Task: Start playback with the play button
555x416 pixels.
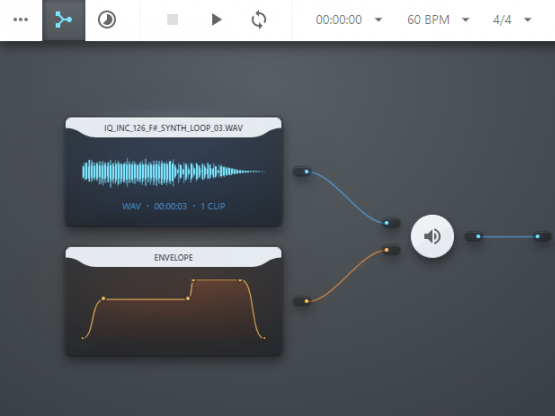Action: click(216, 20)
